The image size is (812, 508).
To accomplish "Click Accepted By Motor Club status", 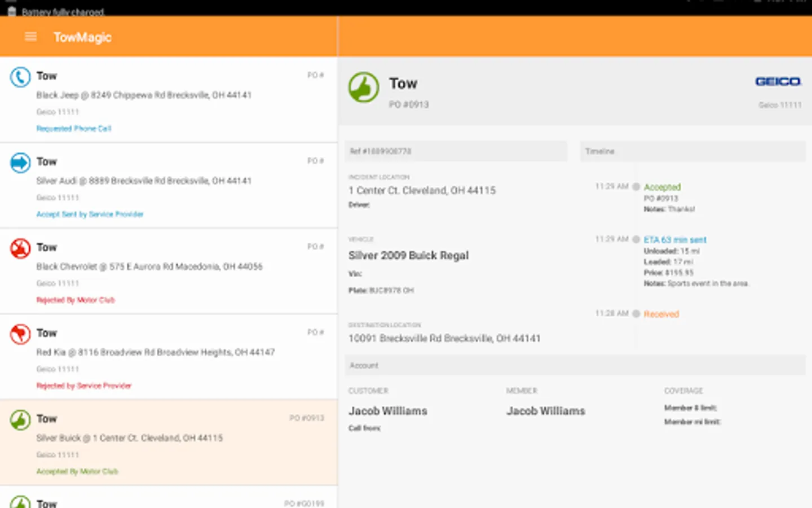I will point(77,472).
